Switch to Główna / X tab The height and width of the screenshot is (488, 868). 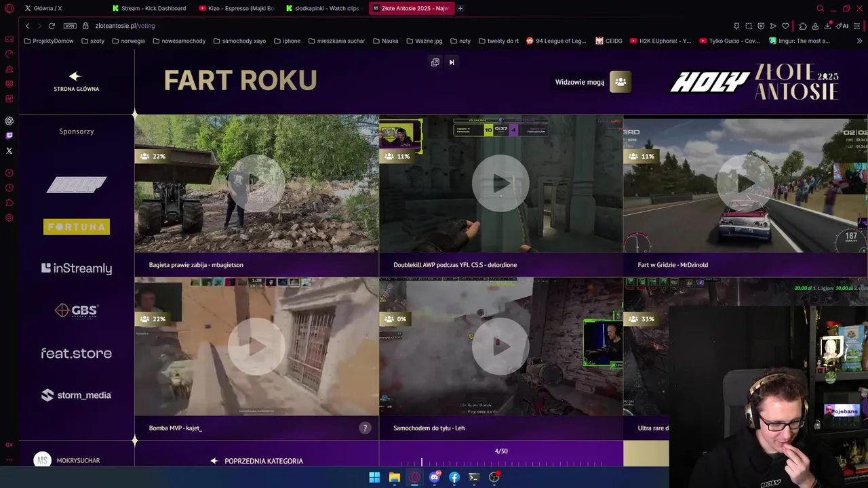pos(63,8)
